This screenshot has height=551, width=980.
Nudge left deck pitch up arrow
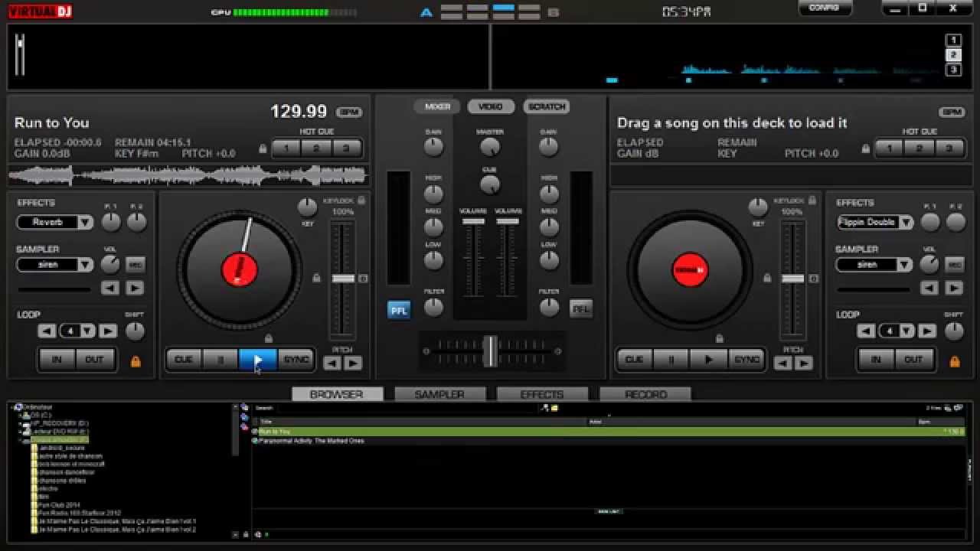[x=353, y=364]
